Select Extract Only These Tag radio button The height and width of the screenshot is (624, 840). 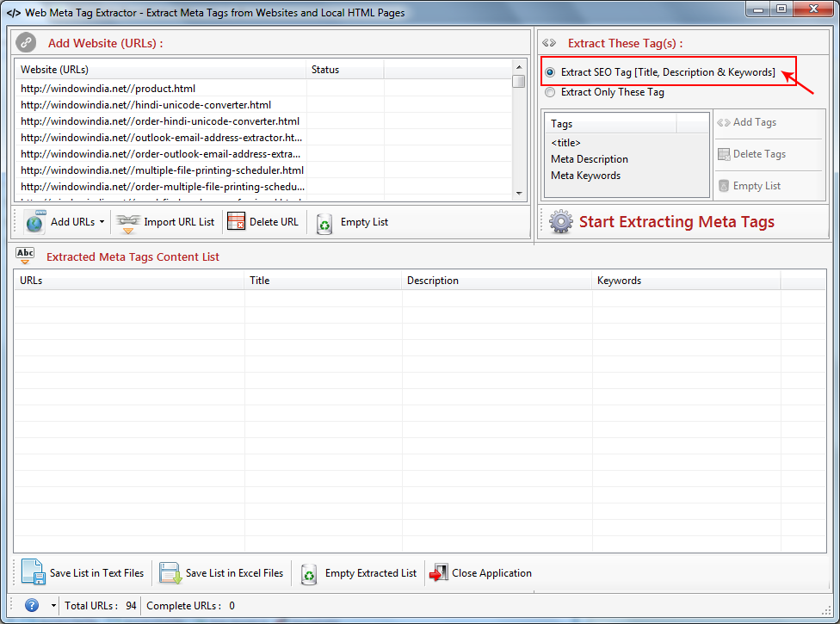[550, 92]
